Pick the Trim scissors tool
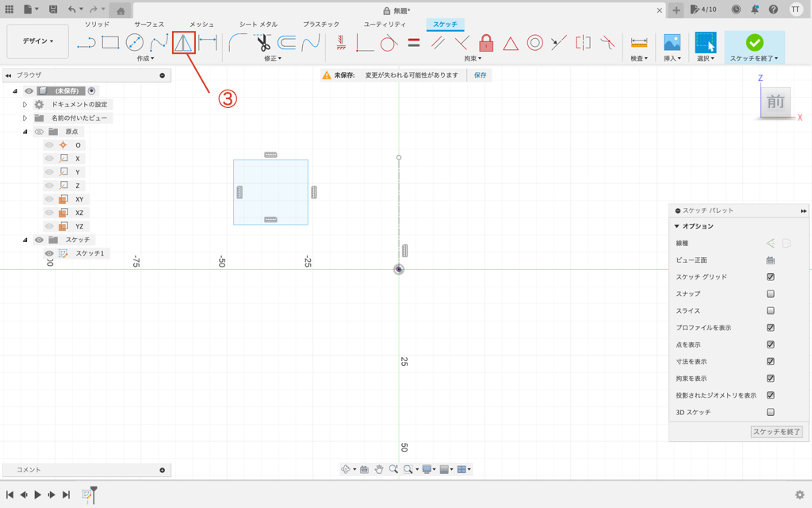Screen dimensions: 812x508 [x=263, y=43]
